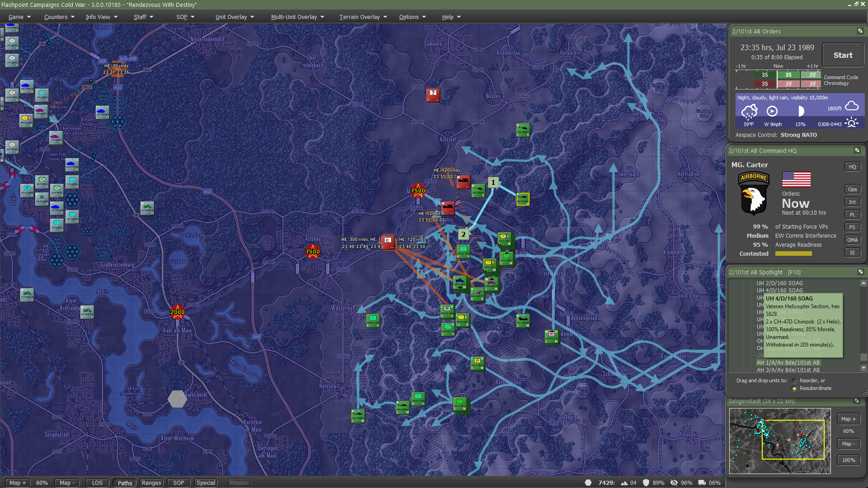Open the Unit Overlay dropdown menu

(x=234, y=17)
